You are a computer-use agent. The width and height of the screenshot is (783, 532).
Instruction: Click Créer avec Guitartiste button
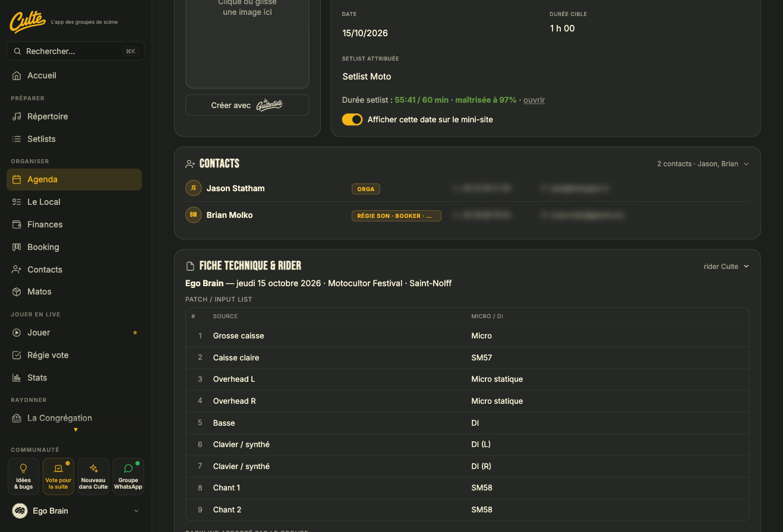tap(247, 105)
